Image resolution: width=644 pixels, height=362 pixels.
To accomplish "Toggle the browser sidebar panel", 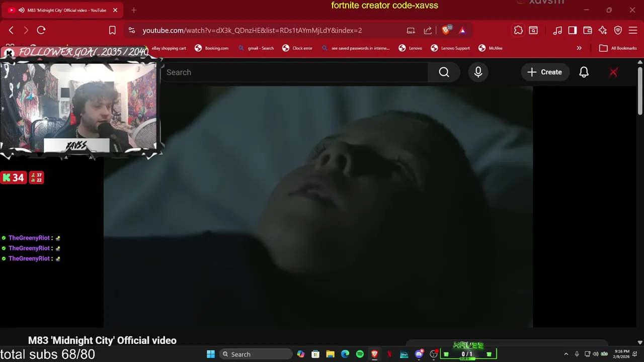I will coord(573,30).
